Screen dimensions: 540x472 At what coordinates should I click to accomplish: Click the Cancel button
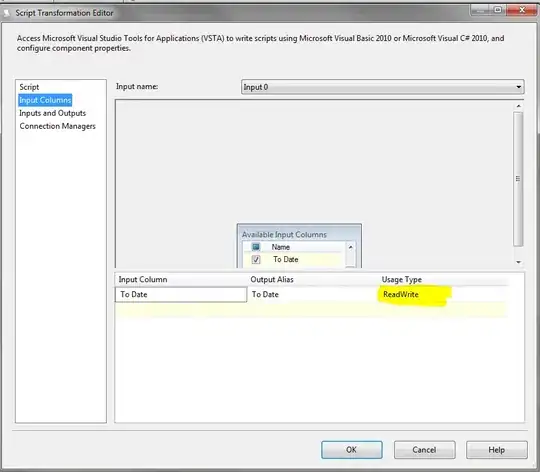coord(424,450)
